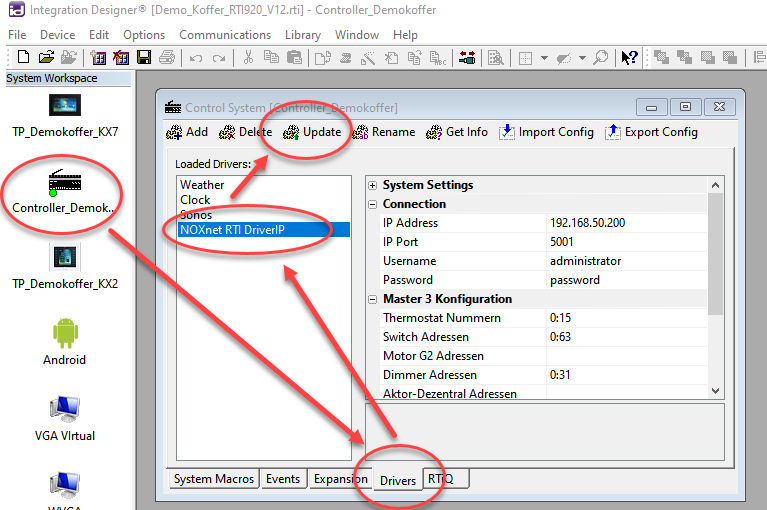767x510 pixels.
Task: Open the Communications menu
Action: (x=225, y=35)
